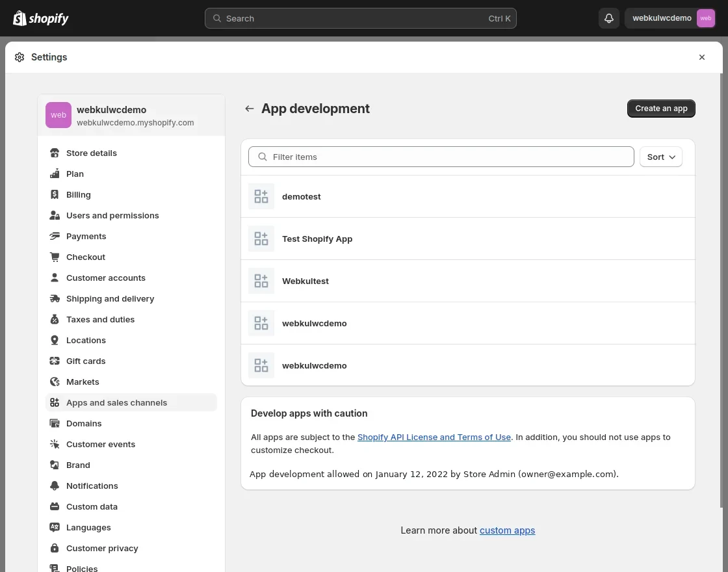The height and width of the screenshot is (572, 728).
Task: Click the Users and permissions icon
Action: point(55,215)
